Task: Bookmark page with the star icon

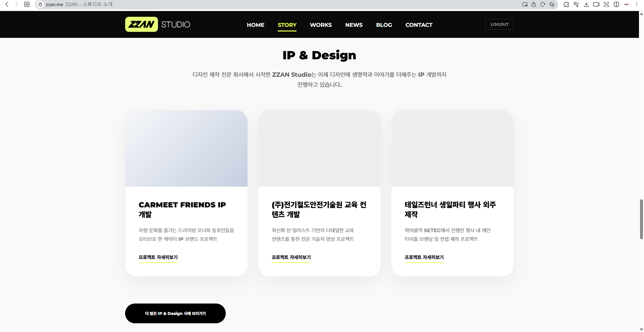Action: (552, 4)
